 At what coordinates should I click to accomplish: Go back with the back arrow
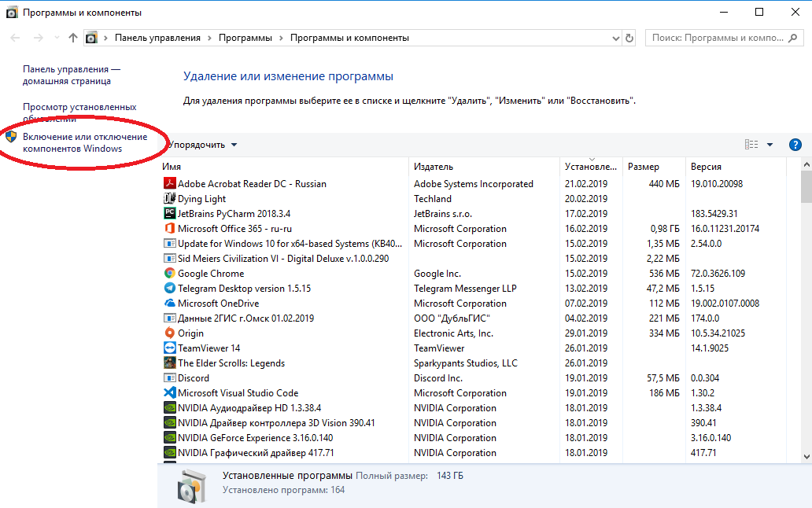coord(16,38)
